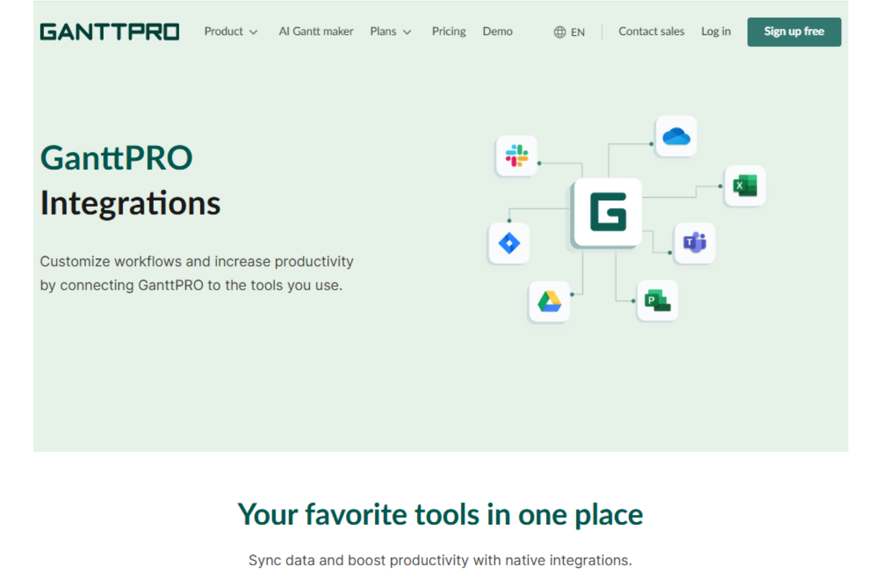Open the Demo menu item
Screen dimensions: 882x588
click(x=497, y=32)
